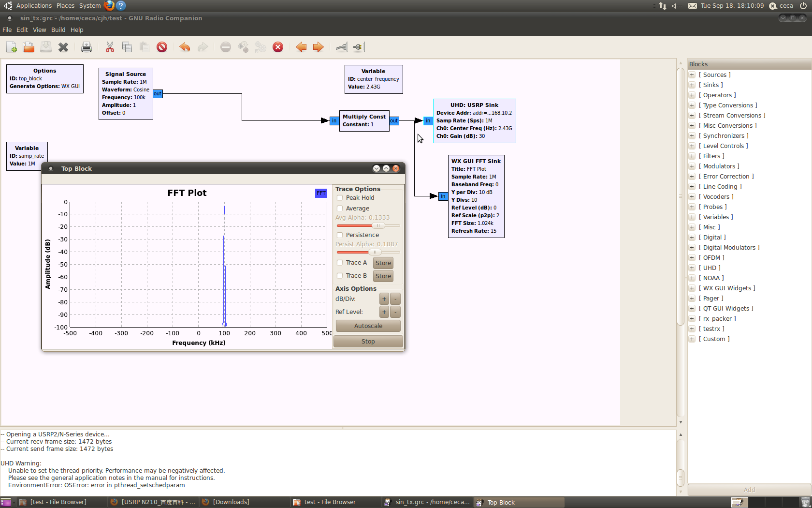Click the volume indicator icon

point(677,6)
